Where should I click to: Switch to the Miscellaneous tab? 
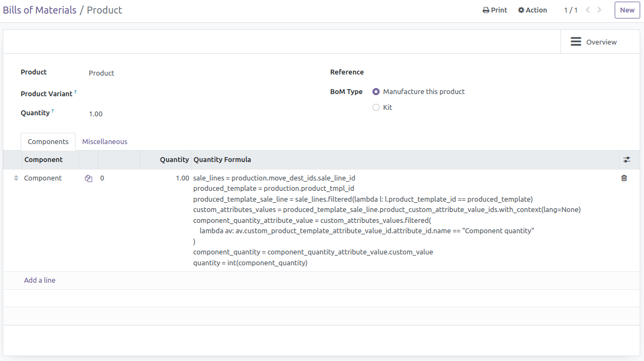click(105, 141)
